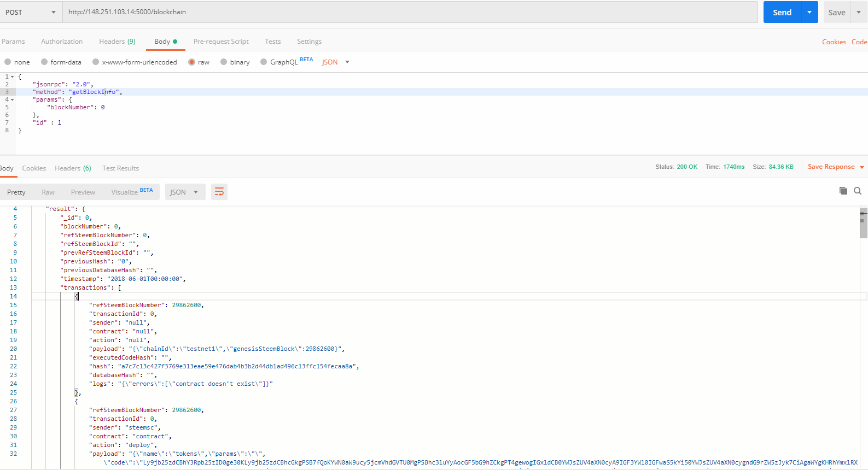Viewport: 868px width, 470px height.
Task: Open the Code snippet link
Action: [x=859, y=42]
